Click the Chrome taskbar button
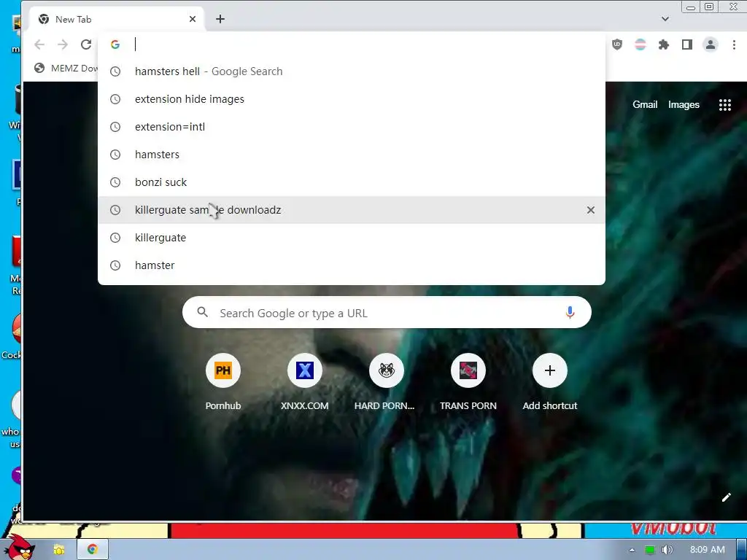Viewport: 747px width, 560px height. click(x=93, y=549)
